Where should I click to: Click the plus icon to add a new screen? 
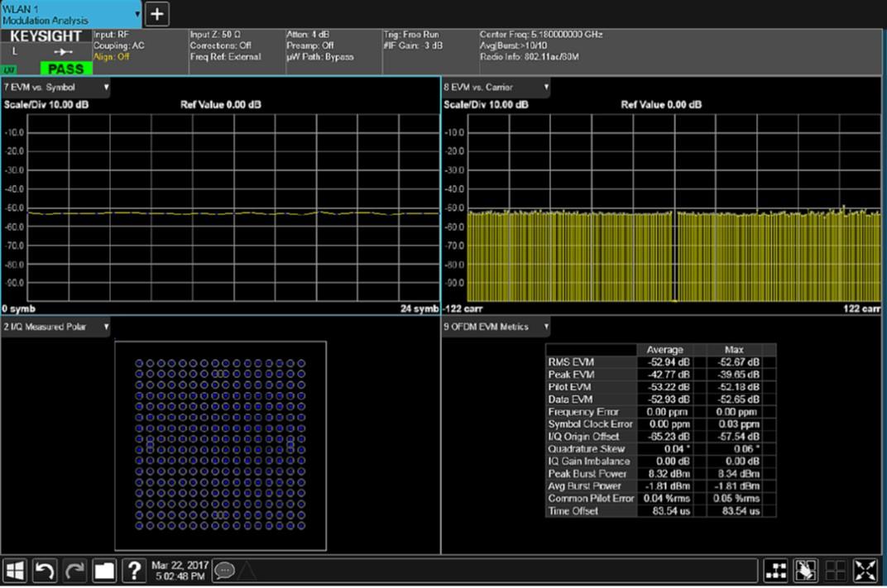click(x=157, y=13)
